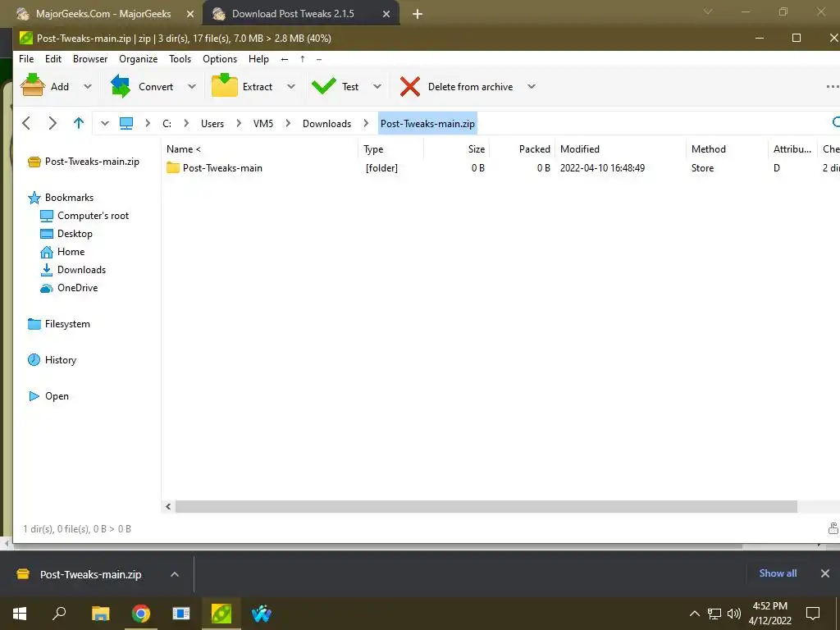Expand the Add button dropdown arrow

[x=88, y=86]
